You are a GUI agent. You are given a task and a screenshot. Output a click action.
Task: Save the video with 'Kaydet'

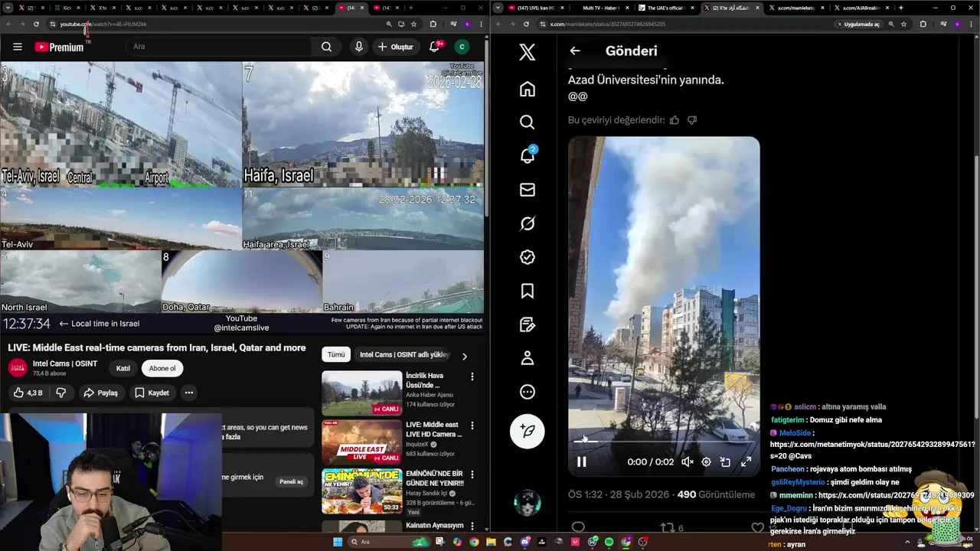click(152, 393)
